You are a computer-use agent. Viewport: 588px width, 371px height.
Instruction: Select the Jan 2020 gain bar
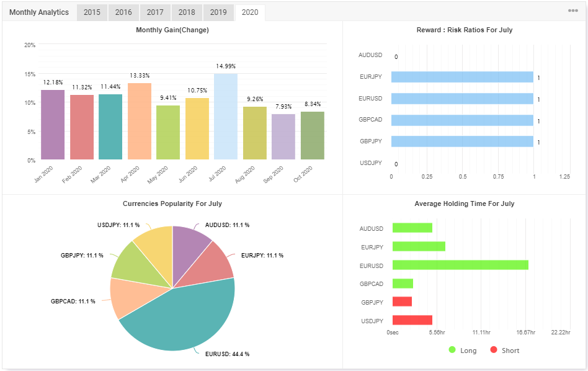click(x=54, y=124)
